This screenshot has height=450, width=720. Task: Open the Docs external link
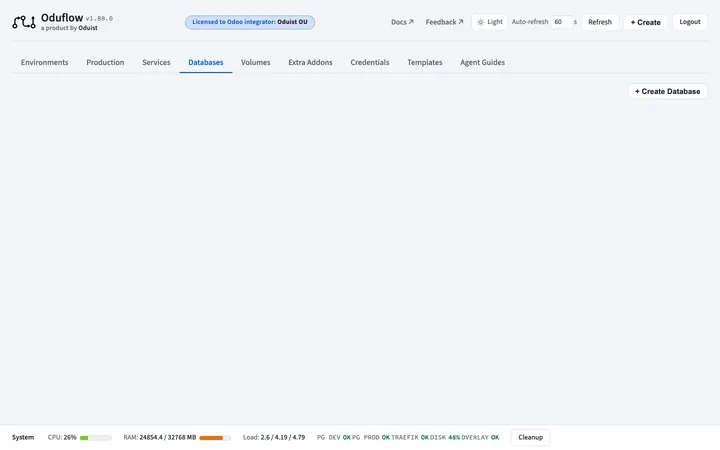(x=402, y=22)
